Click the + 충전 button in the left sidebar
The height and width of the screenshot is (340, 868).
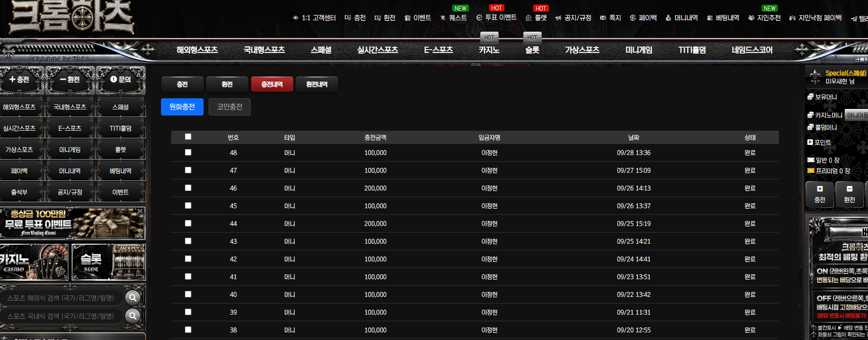[x=19, y=80]
